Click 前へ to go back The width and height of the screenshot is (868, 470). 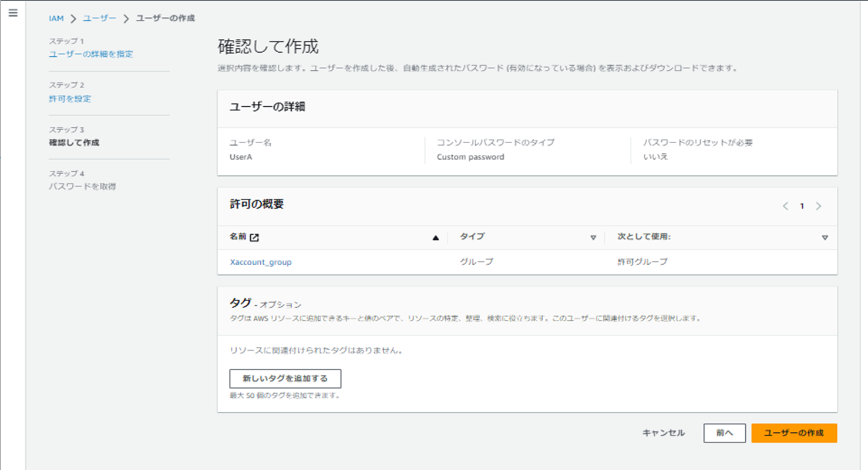tap(725, 433)
